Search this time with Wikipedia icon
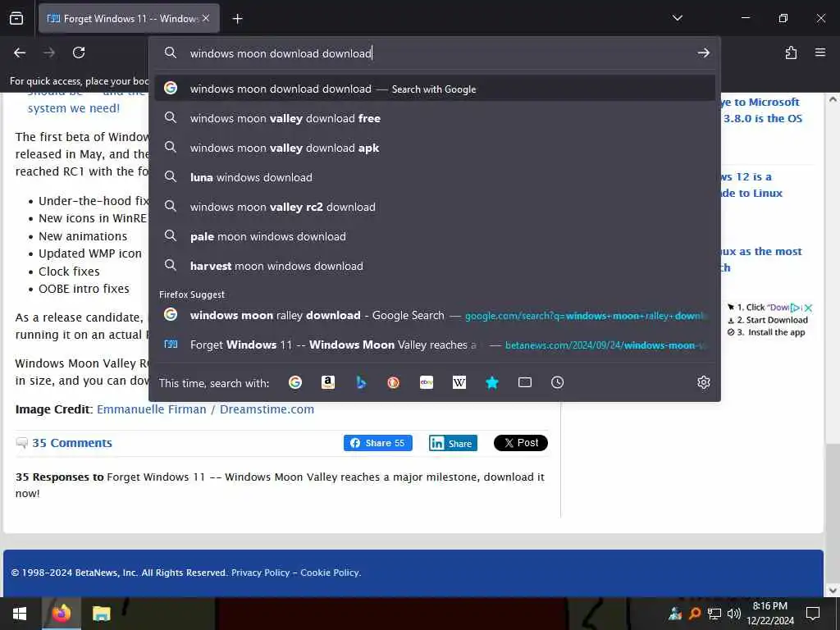 tap(459, 382)
